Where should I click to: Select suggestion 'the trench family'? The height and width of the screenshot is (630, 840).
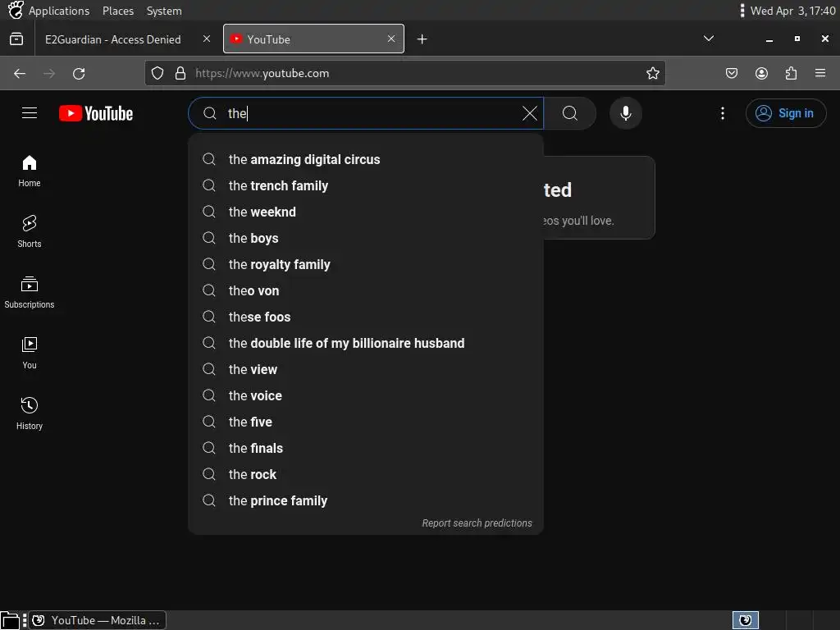366,186
